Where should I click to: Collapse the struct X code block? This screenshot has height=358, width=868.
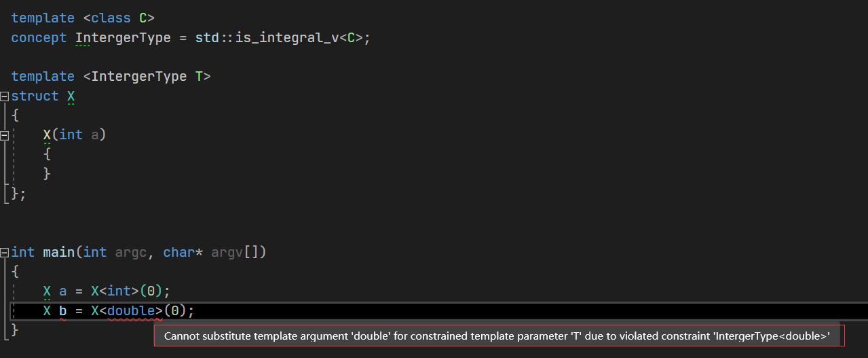5,96
